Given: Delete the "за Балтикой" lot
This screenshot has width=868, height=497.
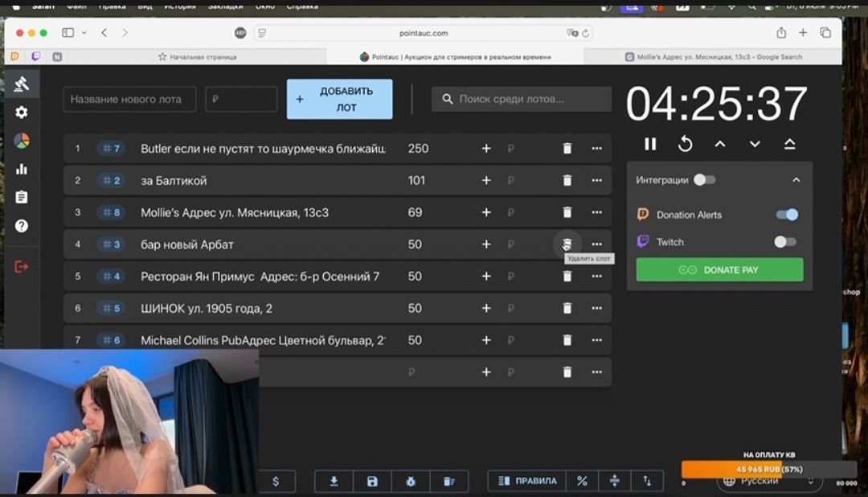Looking at the screenshot, I should coord(567,180).
